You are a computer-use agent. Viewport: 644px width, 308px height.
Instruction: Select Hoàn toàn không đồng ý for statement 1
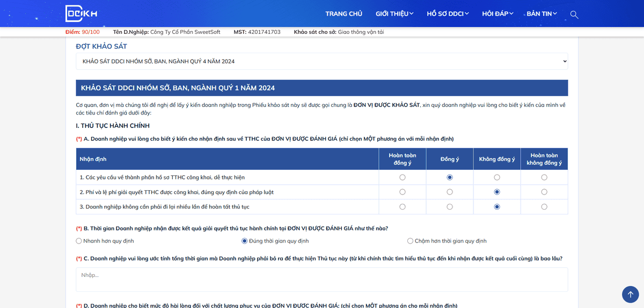544,177
